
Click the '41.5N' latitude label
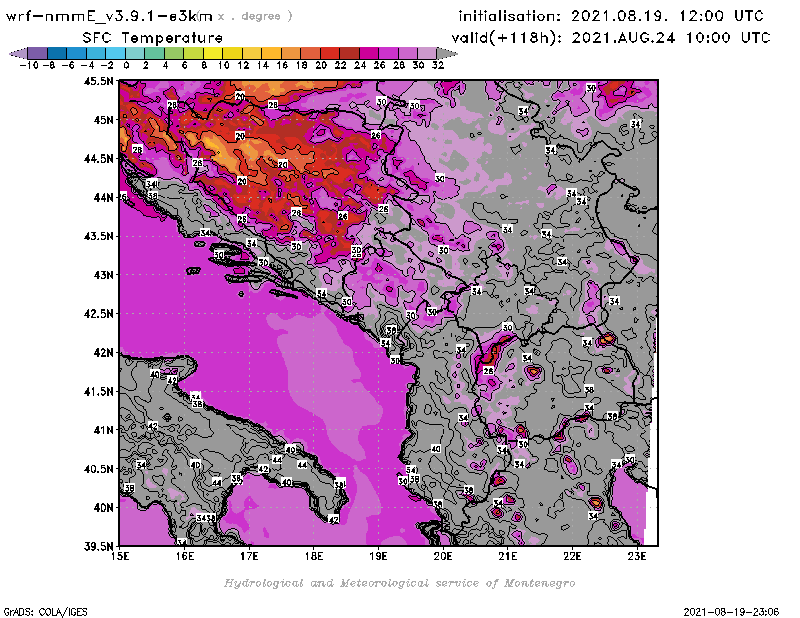tap(98, 391)
